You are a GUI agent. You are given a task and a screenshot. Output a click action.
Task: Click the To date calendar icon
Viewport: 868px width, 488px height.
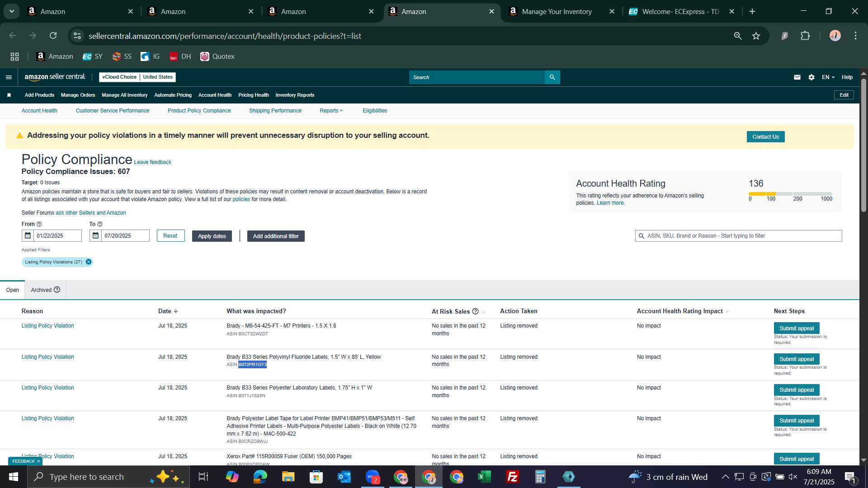point(95,236)
